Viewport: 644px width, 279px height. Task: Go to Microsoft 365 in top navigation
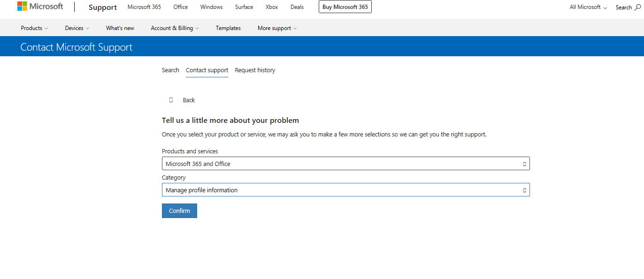pos(144,7)
